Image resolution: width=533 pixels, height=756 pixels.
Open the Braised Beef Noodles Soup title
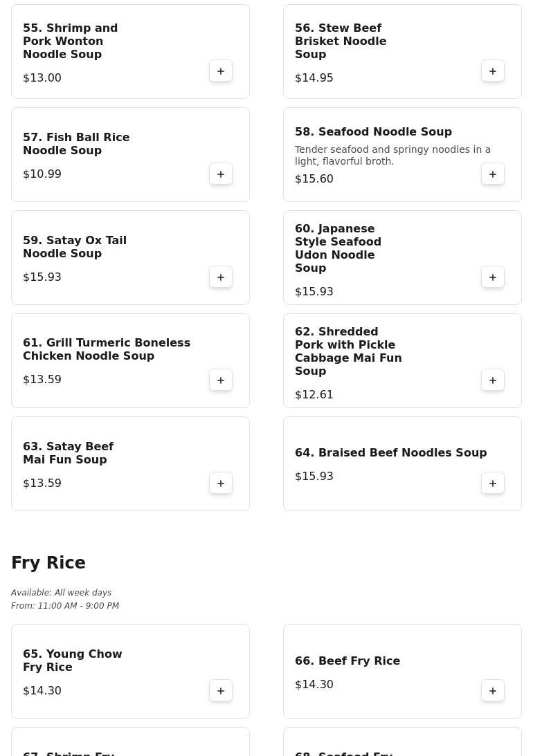point(390,453)
